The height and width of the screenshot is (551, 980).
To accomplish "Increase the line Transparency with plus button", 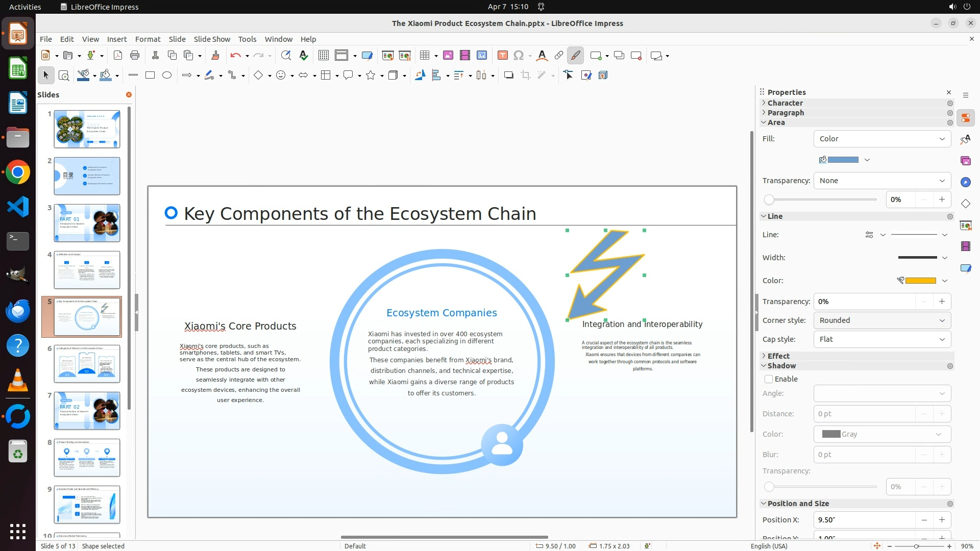I will pos(942,302).
